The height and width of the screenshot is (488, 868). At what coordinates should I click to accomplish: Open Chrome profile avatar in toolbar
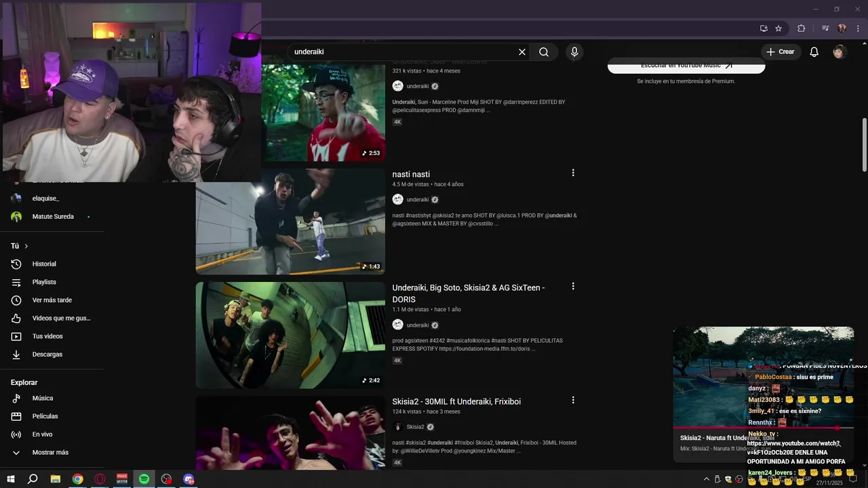coord(842,28)
